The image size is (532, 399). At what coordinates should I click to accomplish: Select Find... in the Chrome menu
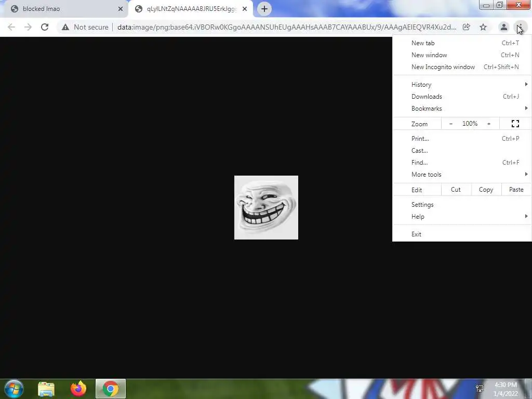pos(462,163)
